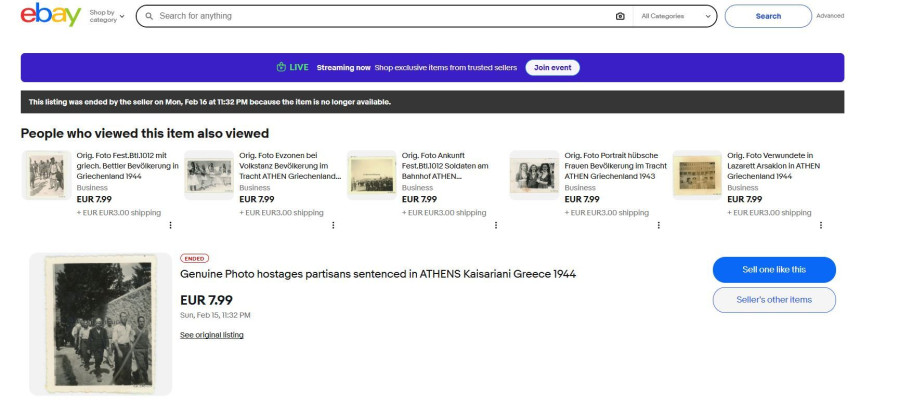Click the camera image search icon
The image size is (899, 404).
tap(620, 16)
